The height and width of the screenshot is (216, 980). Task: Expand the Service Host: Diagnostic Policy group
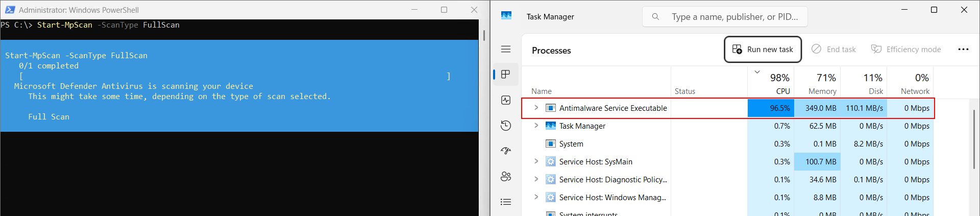pos(536,179)
